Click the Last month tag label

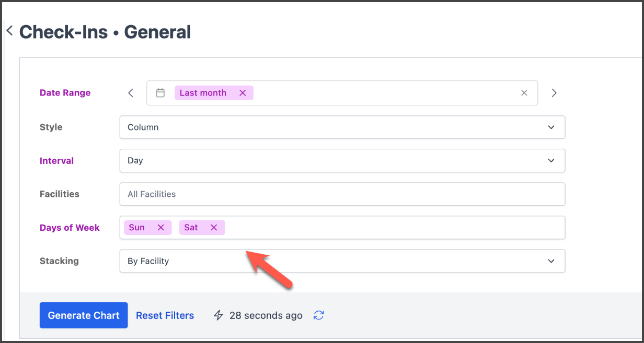point(203,93)
